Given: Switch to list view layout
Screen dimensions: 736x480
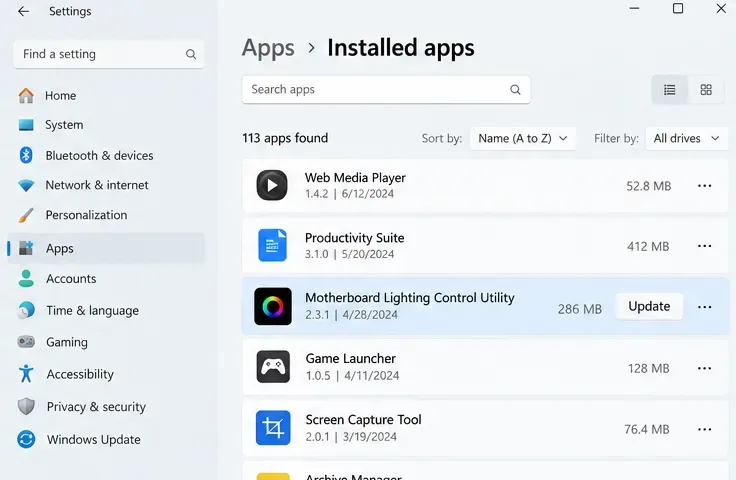Looking at the screenshot, I should tap(669, 90).
